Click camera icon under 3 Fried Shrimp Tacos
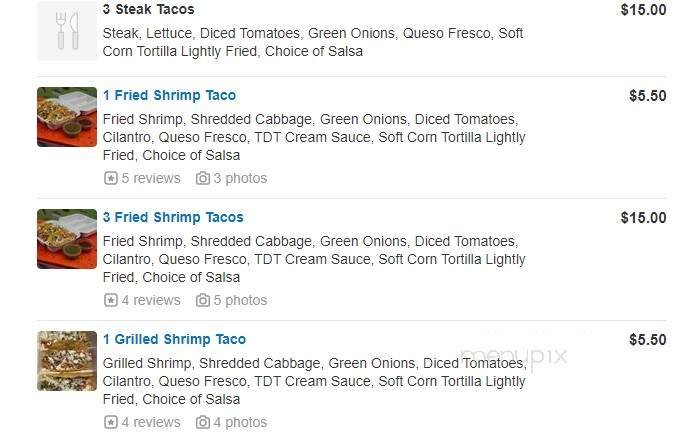 coord(203,300)
